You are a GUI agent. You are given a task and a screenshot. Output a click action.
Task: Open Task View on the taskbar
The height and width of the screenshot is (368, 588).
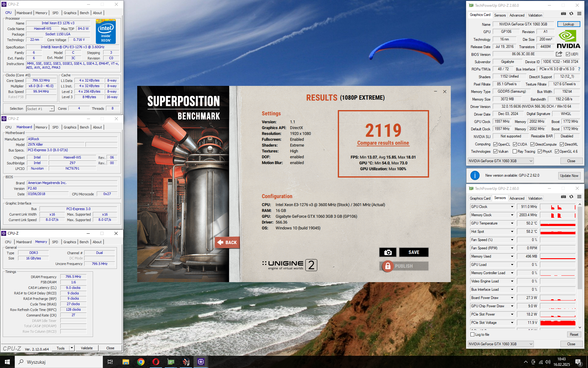pos(110,362)
